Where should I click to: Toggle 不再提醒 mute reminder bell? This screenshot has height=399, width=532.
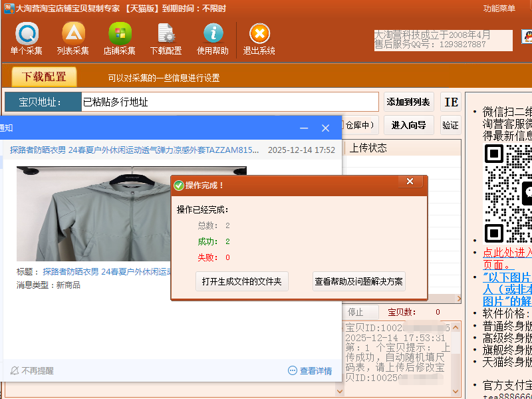coord(15,370)
